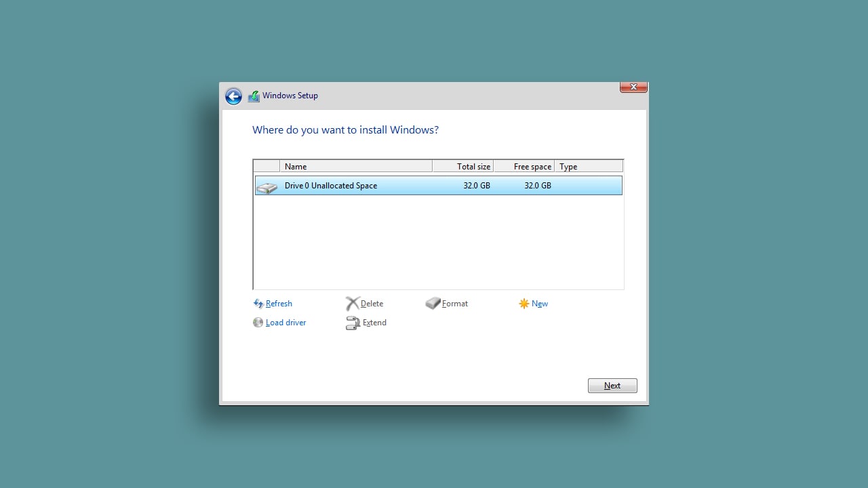Click the New starburst icon
This screenshot has width=868, height=488.
pos(524,304)
